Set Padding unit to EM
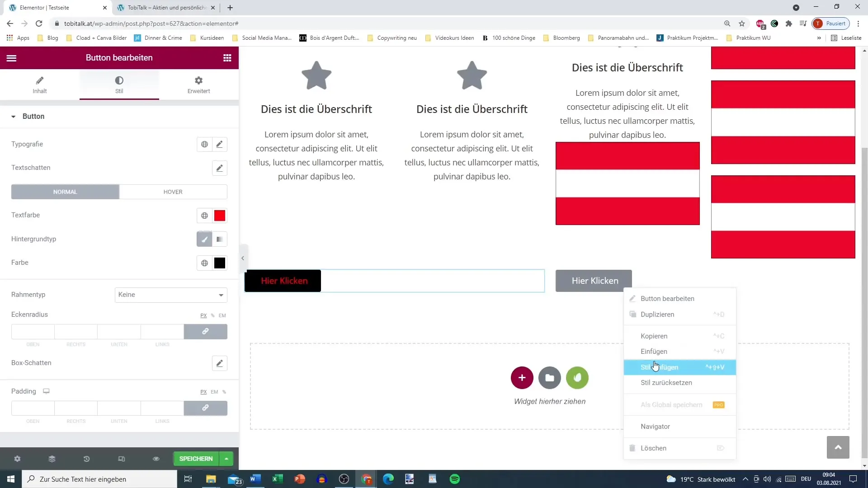 214,392
